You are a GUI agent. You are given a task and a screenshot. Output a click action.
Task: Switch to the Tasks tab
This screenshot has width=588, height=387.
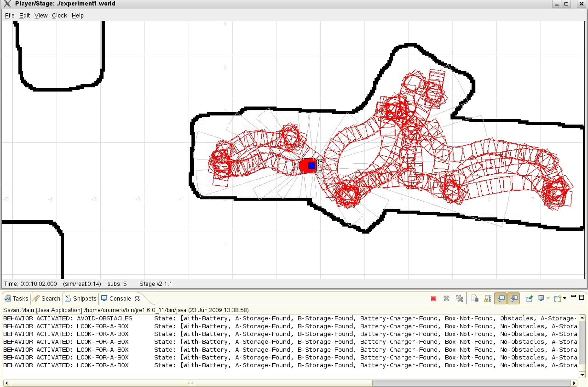(17, 299)
